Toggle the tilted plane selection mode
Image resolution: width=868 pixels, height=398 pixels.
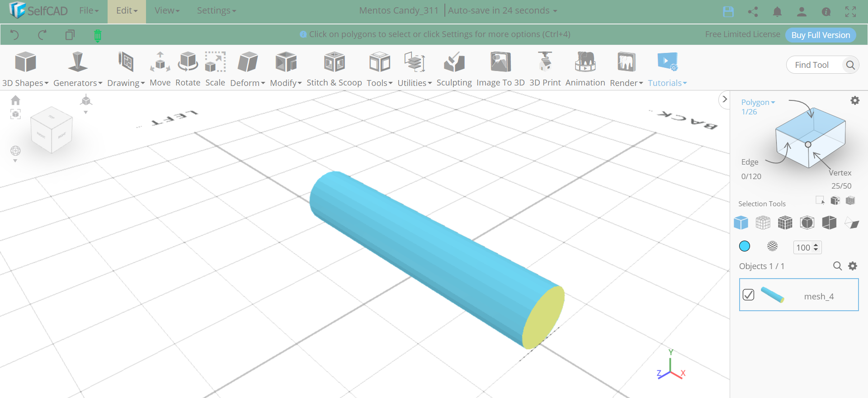pos(852,223)
